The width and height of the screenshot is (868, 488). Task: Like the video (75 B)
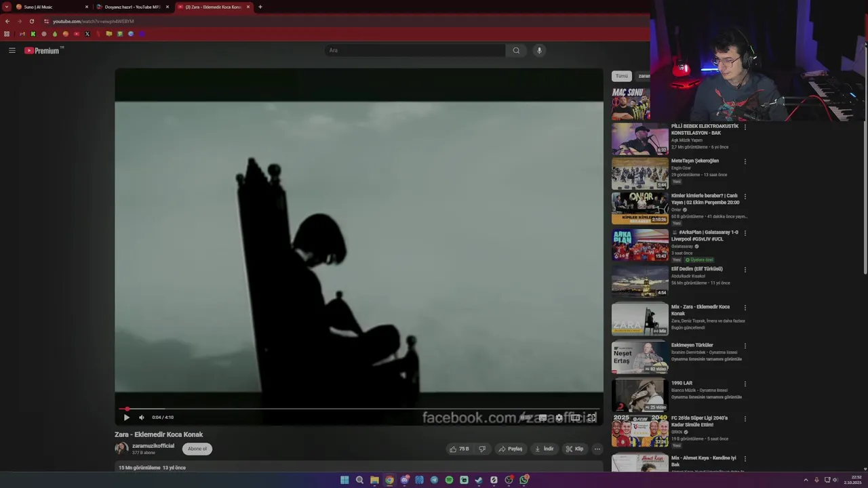point(459,449)
